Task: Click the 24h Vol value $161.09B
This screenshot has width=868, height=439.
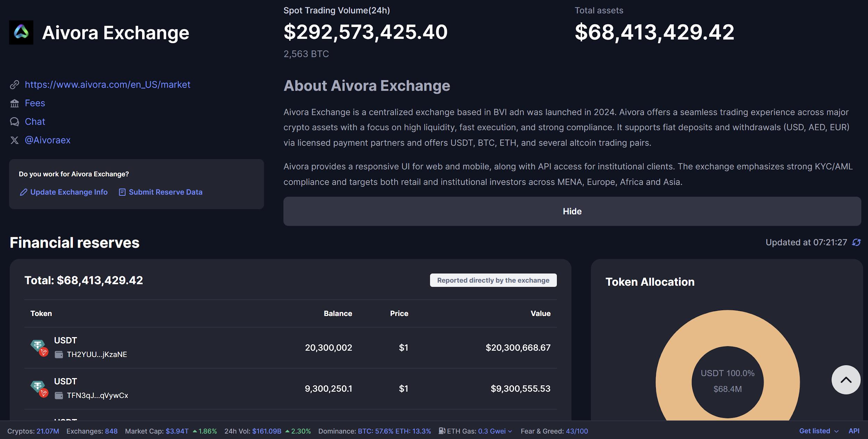Action: pyautogui.click(x=267, y=431)
